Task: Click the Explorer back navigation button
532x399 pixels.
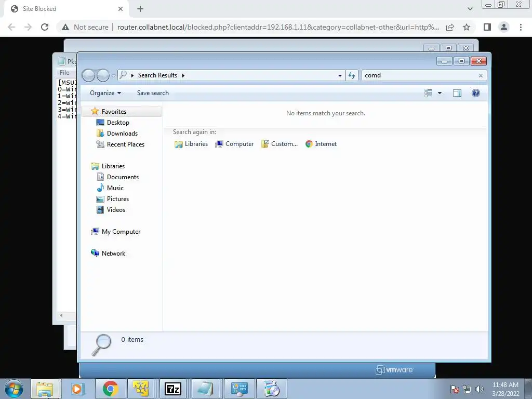Action: click(x=88, y=75)
